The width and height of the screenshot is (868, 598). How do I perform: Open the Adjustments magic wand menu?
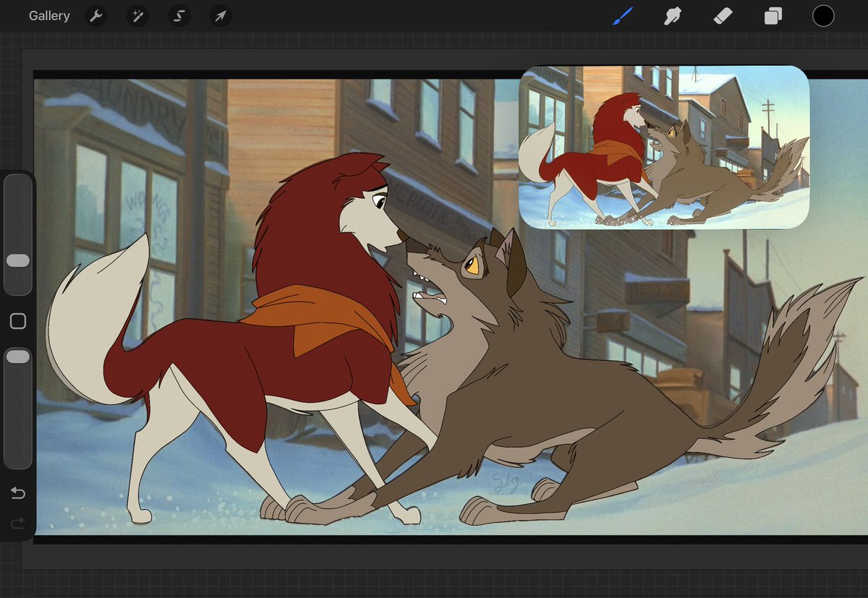tap(137, 16)
